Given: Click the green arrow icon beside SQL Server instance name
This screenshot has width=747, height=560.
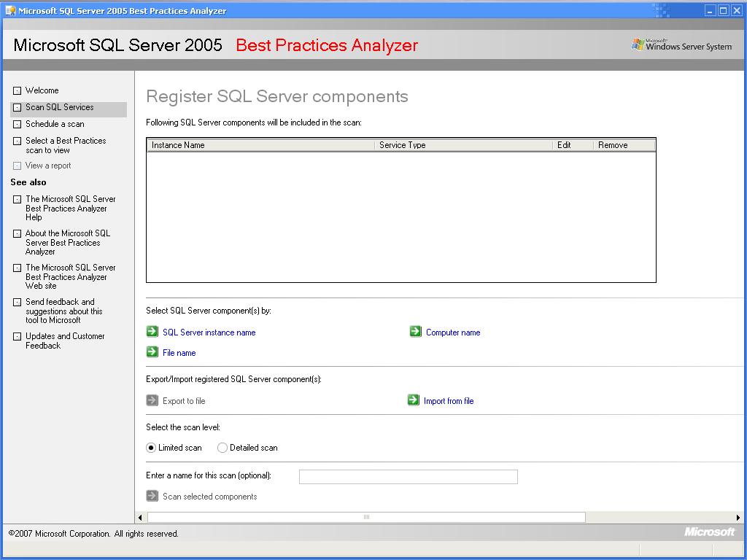Looking at the screenshot, I should point(152,332).
